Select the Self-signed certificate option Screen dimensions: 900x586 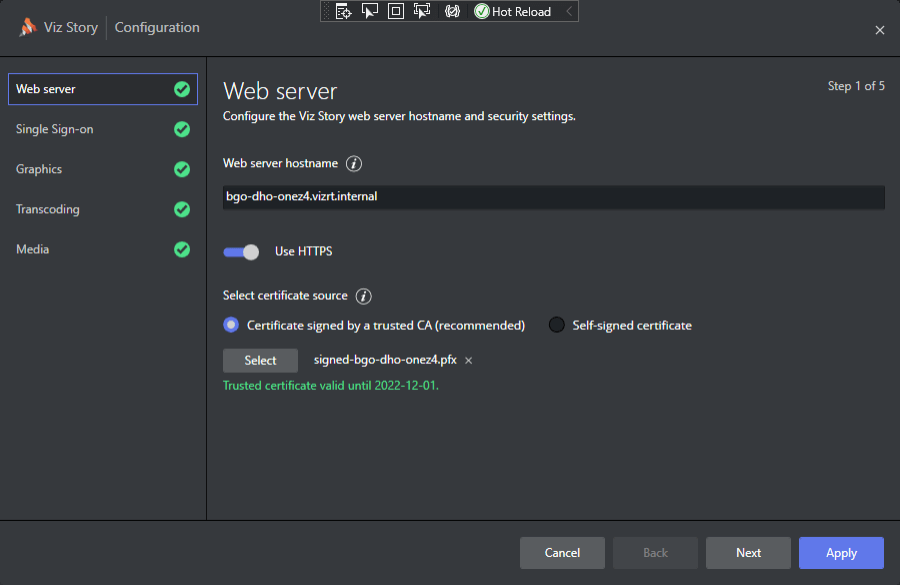(556, 324)
